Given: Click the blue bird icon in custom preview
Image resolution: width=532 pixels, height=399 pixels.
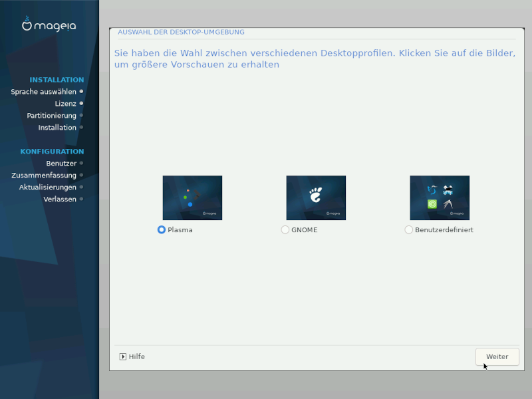Looking at the screenshot, I should pyautogui.click(x=432, y=190).
